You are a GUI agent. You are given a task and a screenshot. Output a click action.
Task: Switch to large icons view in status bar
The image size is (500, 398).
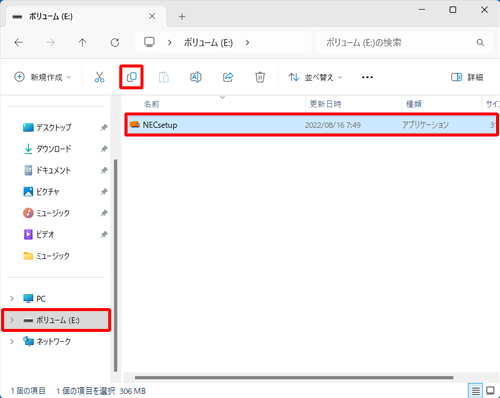coord(490,390)
